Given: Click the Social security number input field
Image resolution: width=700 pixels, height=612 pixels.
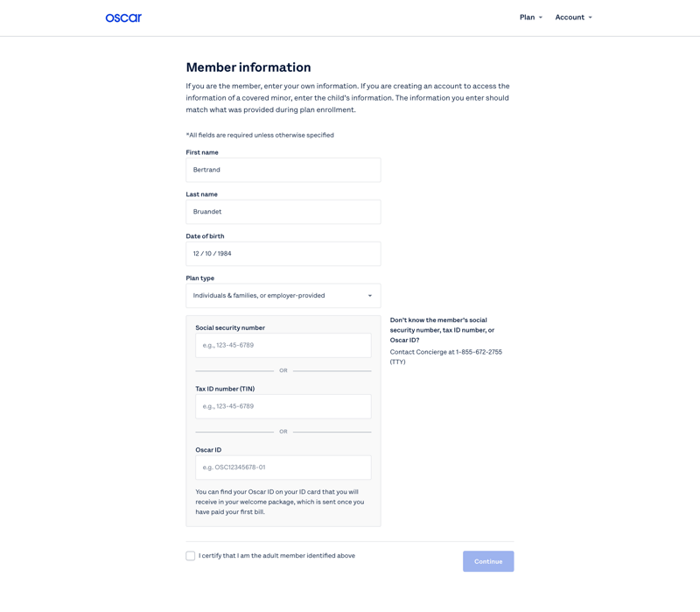Looking at the screenshot, I should (x=283, y=345).
